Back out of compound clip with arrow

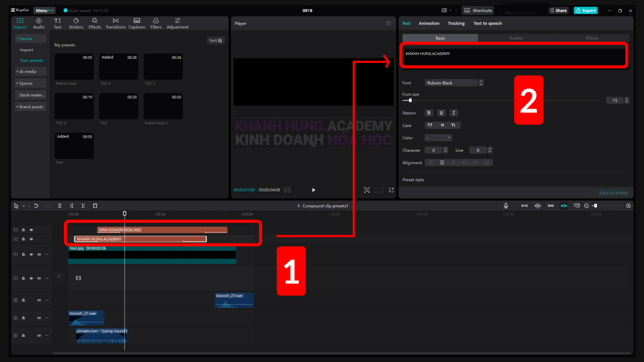point(298,206)
